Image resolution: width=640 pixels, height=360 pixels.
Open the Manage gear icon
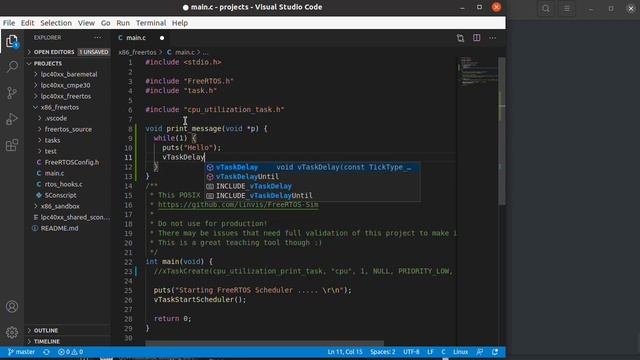(x=12, y=332)
